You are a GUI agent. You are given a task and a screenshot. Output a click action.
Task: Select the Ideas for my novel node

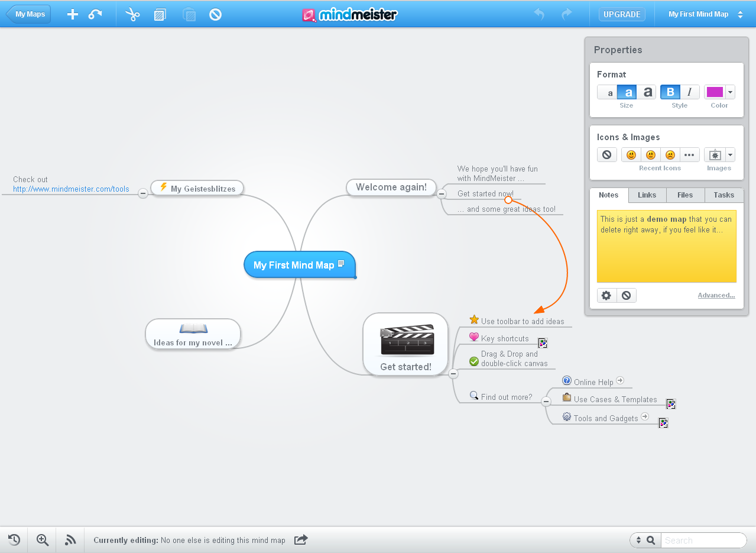tap(193, 334)
